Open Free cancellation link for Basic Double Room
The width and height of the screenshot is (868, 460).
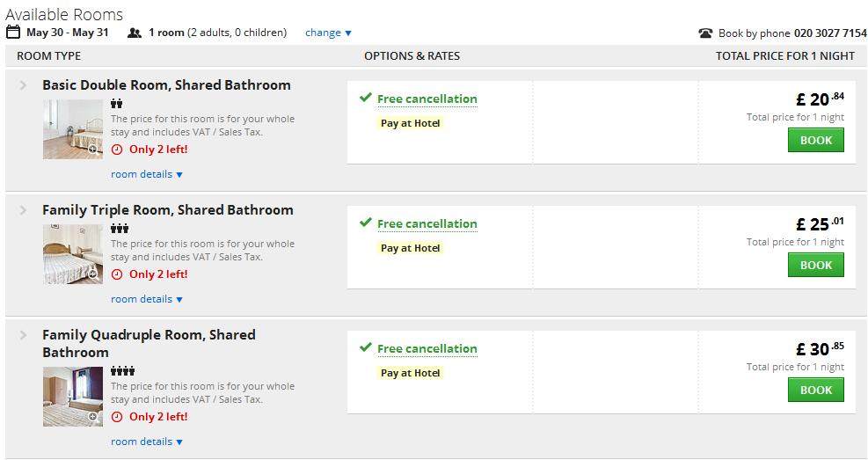[x=427, y=99]
